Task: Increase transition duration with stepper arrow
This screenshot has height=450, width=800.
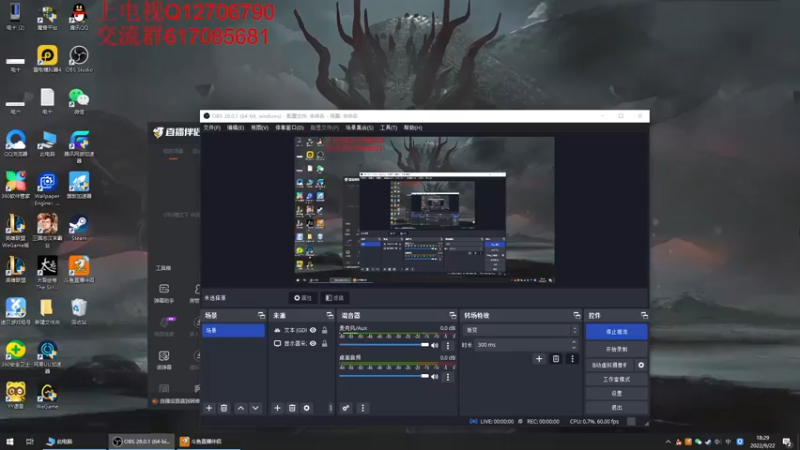Action: pyautogui.click(x=574, y=342)
